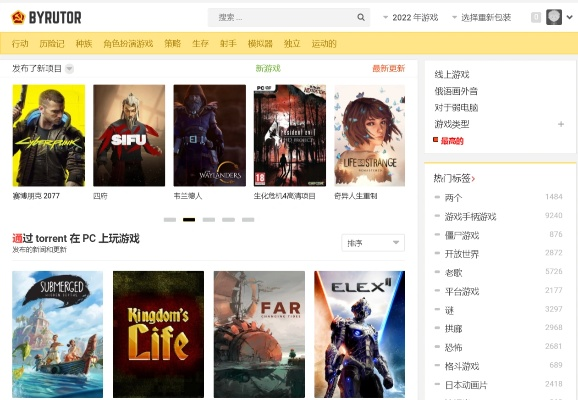Click the 奇异人生重制 title link

coord(355,196)
